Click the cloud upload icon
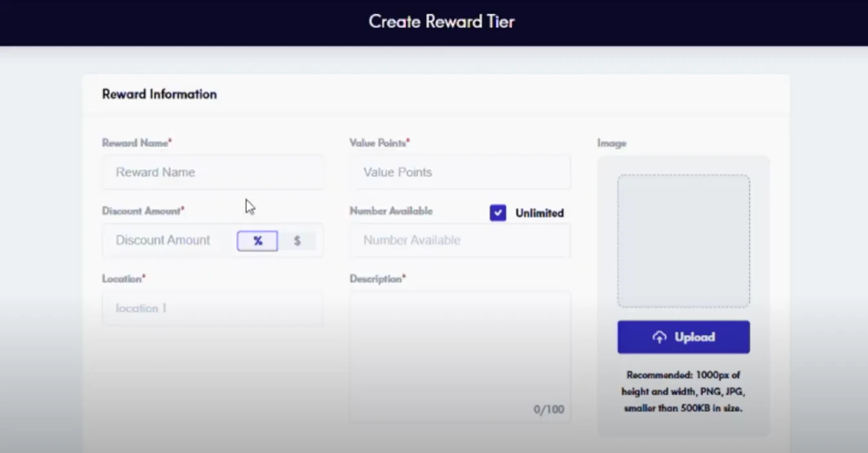Viewport: 868px width, 453px height. [x=659, y=336]
